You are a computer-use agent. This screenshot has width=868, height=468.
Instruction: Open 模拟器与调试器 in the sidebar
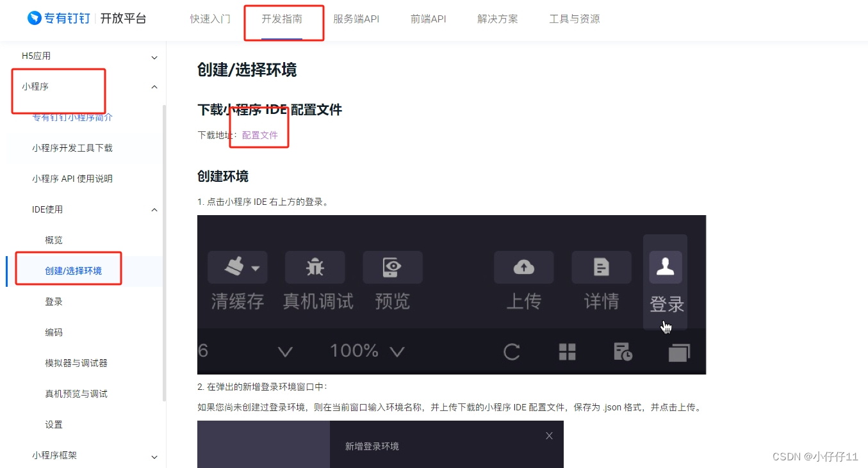pyautogui.click(x=76, y=363)
